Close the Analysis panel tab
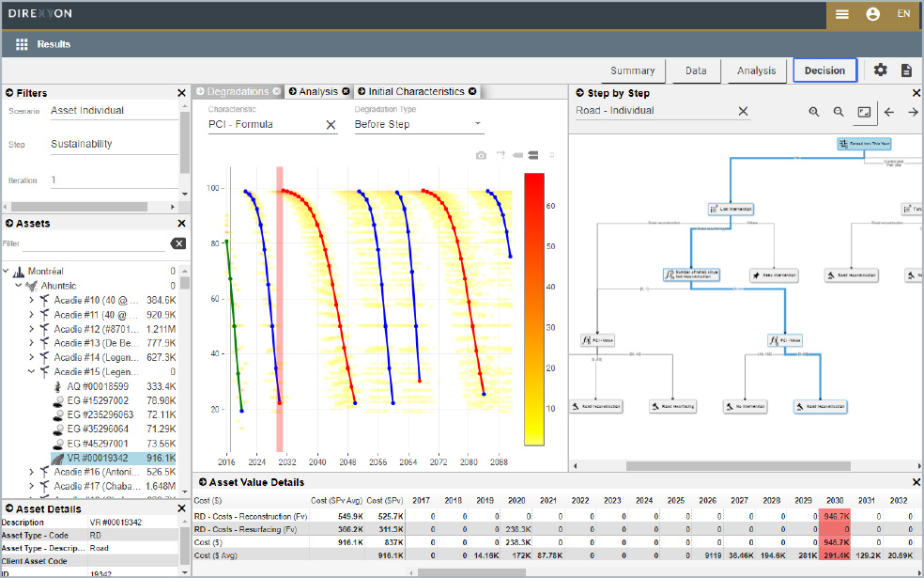This screenshot has height=578, width=924. click(x=346, y=91)
